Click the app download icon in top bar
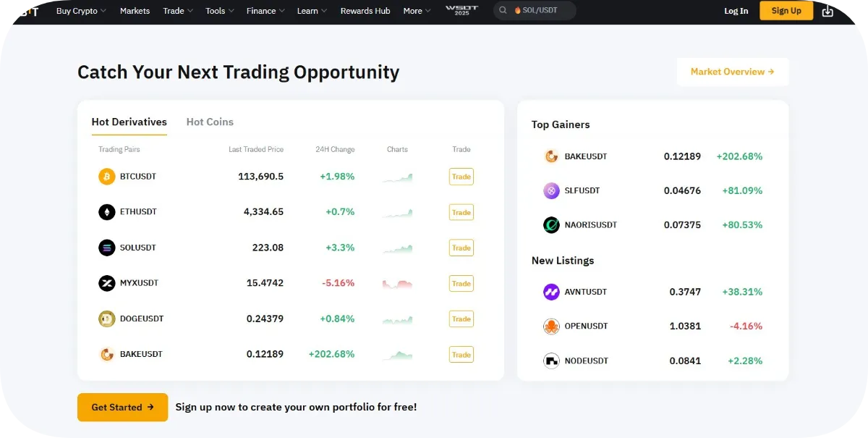This screenshot has width=868, height=438. point(829,11)
